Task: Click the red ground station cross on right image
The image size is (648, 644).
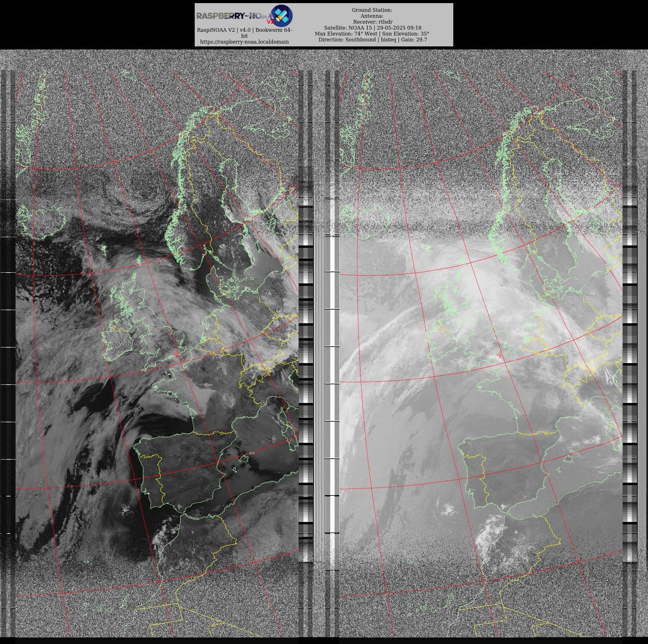Action: pyautogui.click(x=500, y=355)
